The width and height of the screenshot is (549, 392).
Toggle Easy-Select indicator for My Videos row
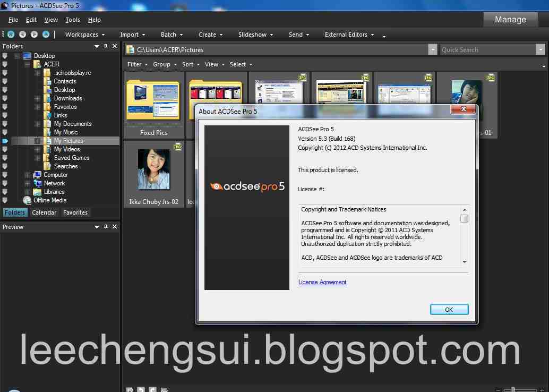pyautogui.click(x=5, y=150)
